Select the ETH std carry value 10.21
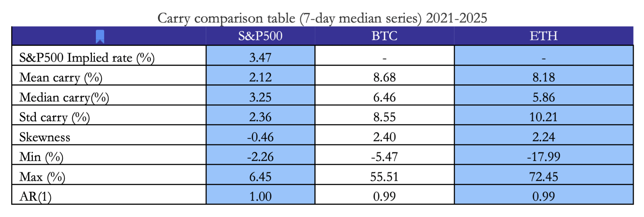Screen dimensions: 644x217 point(544,117)
